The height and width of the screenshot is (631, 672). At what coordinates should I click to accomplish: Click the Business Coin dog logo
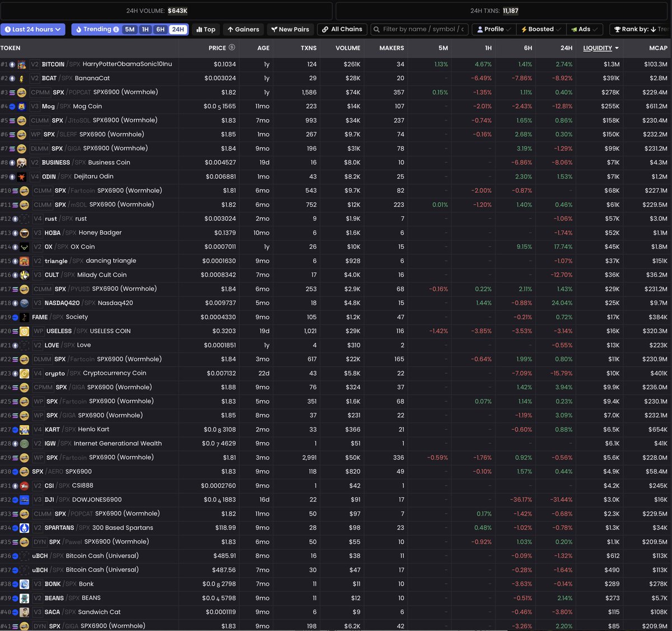[x=22, y=163]
